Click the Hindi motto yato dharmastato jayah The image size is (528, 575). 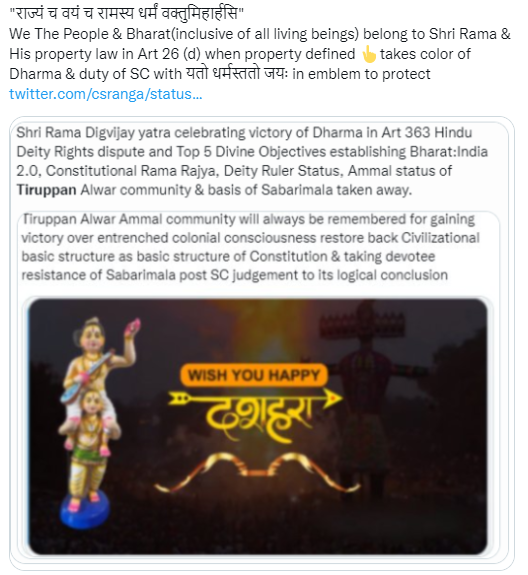pos(237,74)
